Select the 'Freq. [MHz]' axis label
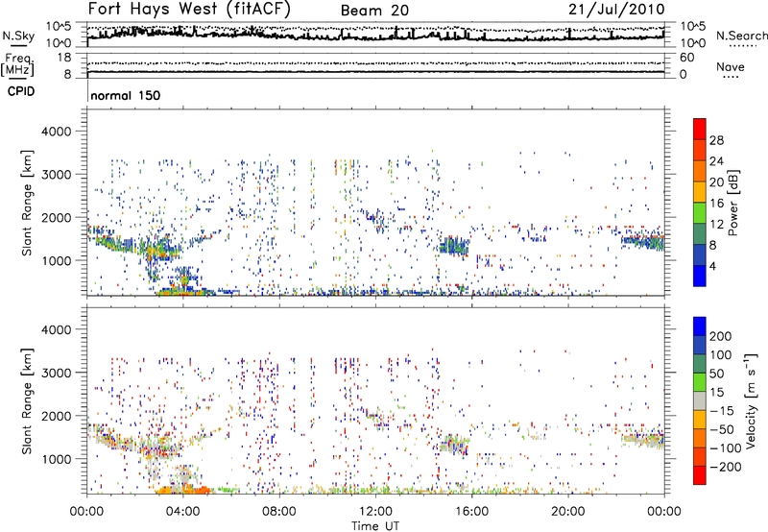This screenshot has height=532, width=768. point(17,65)
